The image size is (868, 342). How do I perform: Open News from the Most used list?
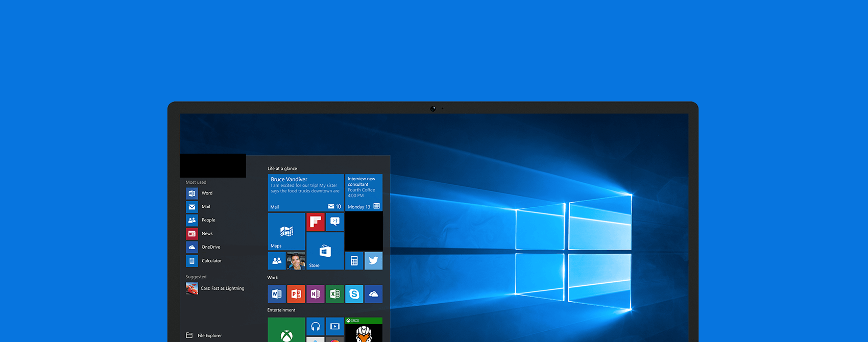[x=200, y=233]
